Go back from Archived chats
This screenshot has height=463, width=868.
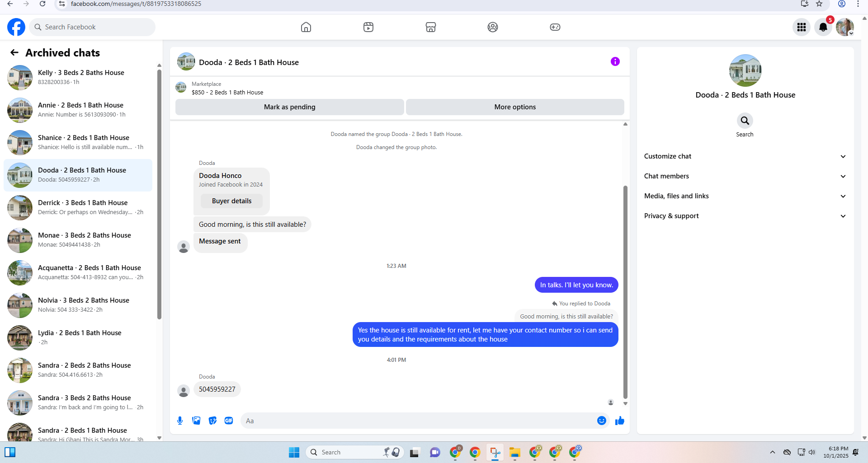click(14, 52)
